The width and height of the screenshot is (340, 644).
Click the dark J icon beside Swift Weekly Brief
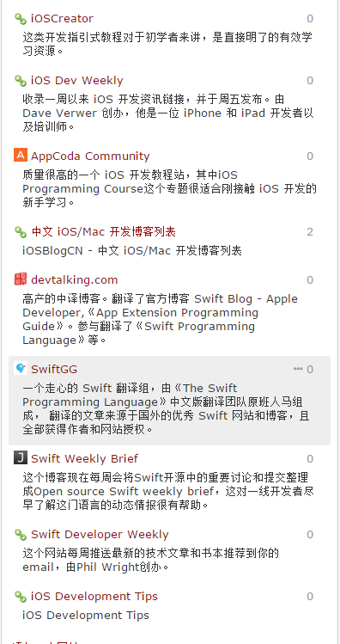click(21, 457)
